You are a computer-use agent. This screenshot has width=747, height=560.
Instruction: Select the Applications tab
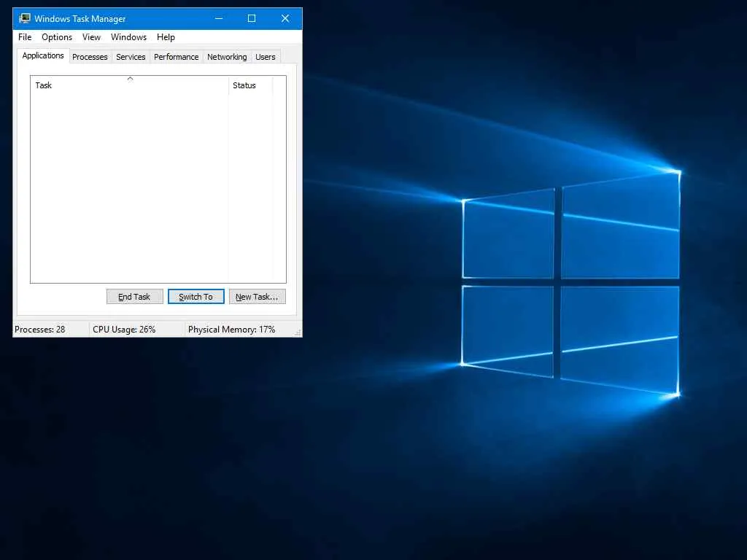tap(43, 55)
